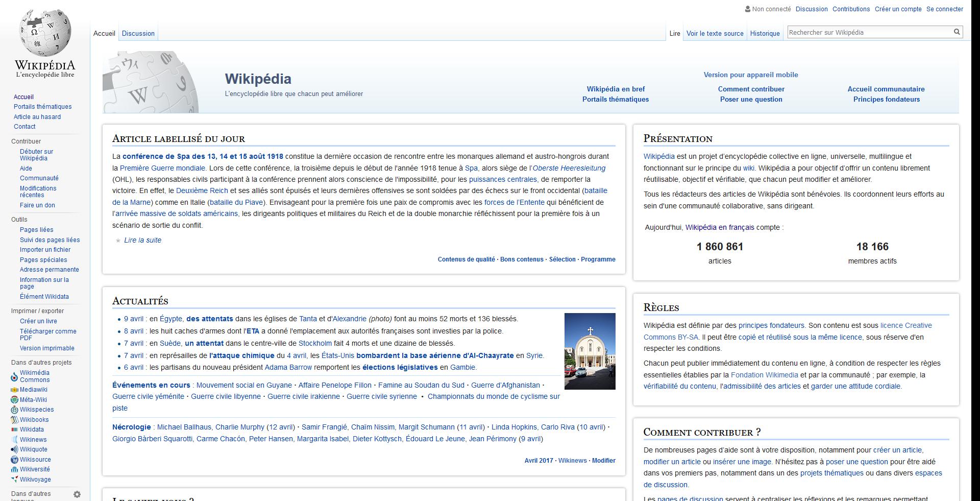Click the Wikisource project icon
Screen dimensions: 980x501
[14, 460]
